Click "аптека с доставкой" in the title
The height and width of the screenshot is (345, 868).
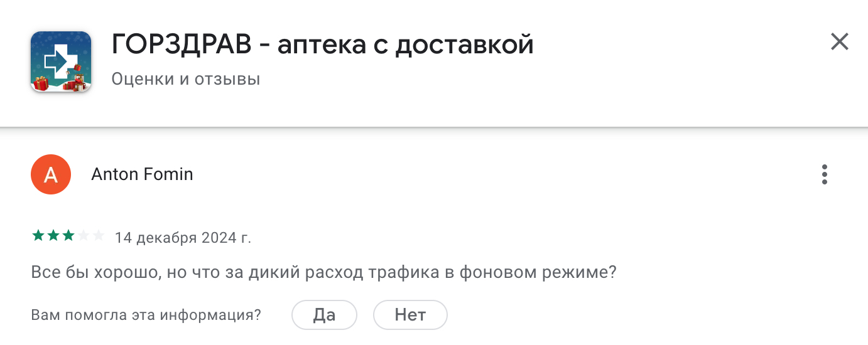pyautogui.click(x=405, y=45)
